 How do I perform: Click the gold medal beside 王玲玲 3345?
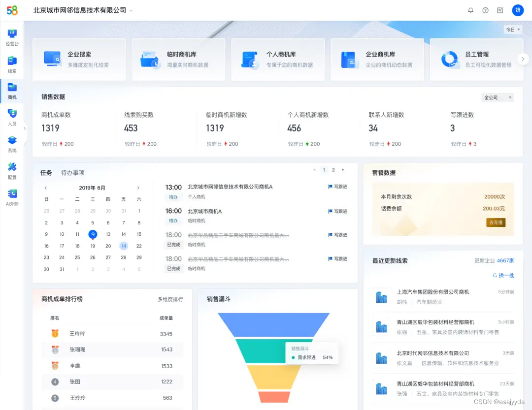pyautogui.click(x=55, y=333)
